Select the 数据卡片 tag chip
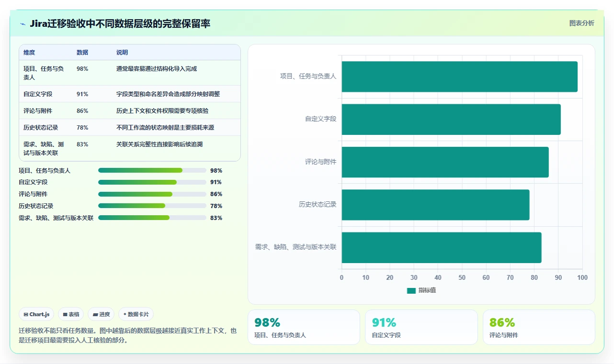The image size is (614, 364). [x=136, y=314]
